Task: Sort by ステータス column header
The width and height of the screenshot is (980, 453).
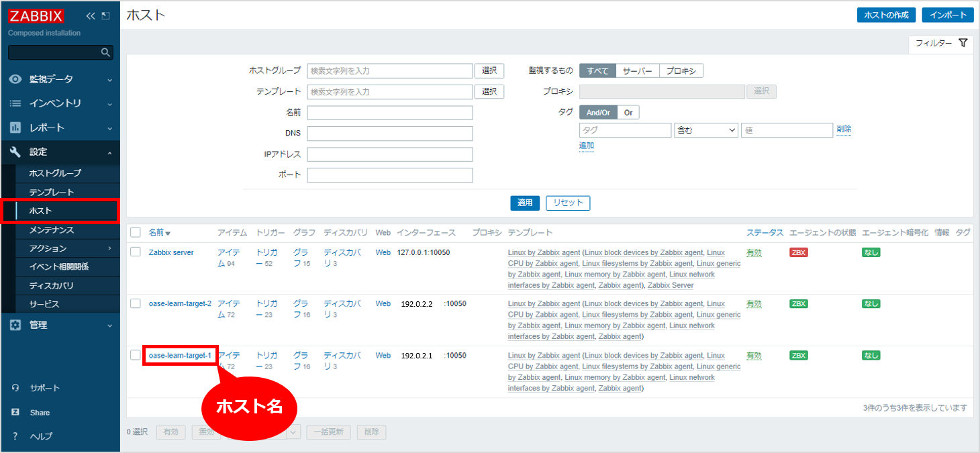Action: (x=765, y=232)
